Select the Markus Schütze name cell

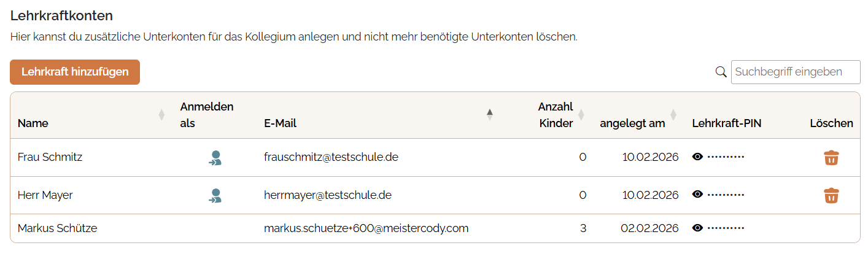click(x=58, y=228)
